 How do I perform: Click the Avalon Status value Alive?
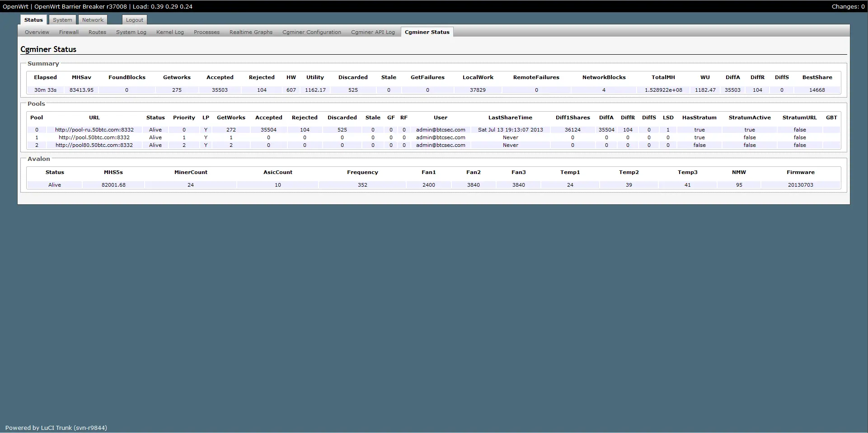[x=55, y=185]
